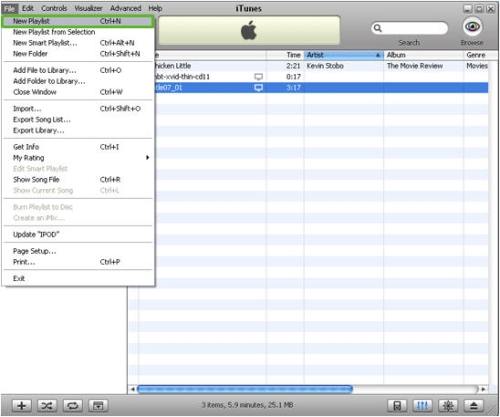The image size is (500, 417).
Task: Choose New Folder menu entry
Action: point(78,54)
